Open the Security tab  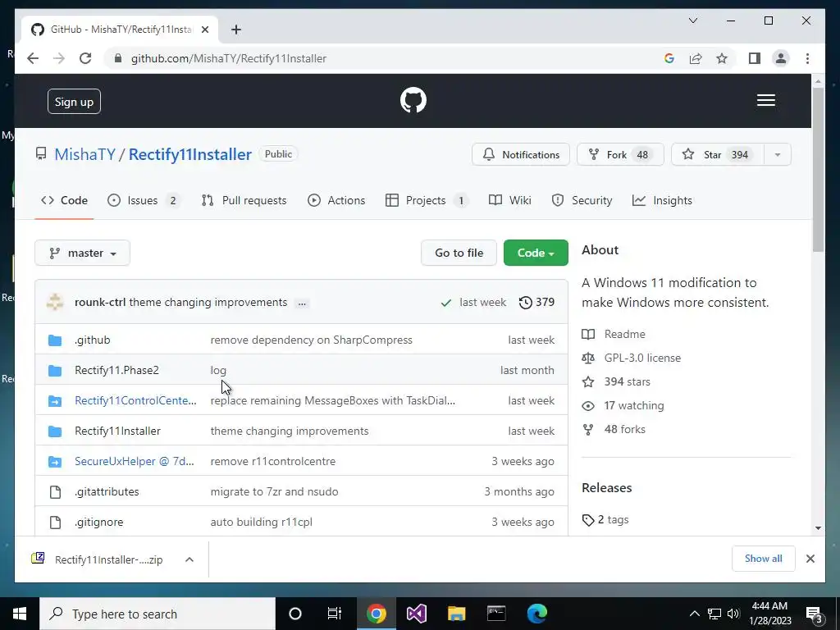tap(582, 200)
